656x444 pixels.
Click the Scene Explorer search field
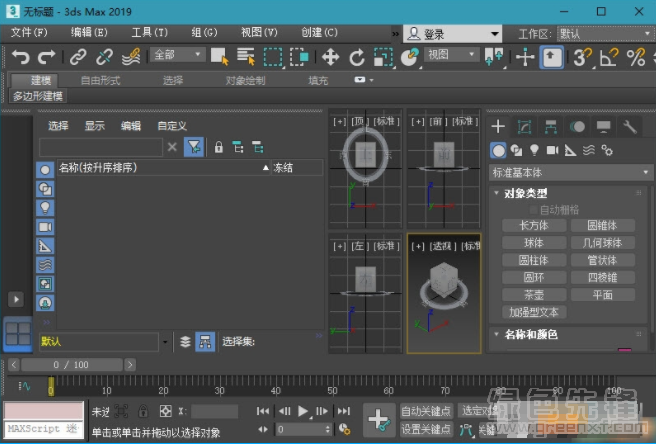tap(101, 147)
